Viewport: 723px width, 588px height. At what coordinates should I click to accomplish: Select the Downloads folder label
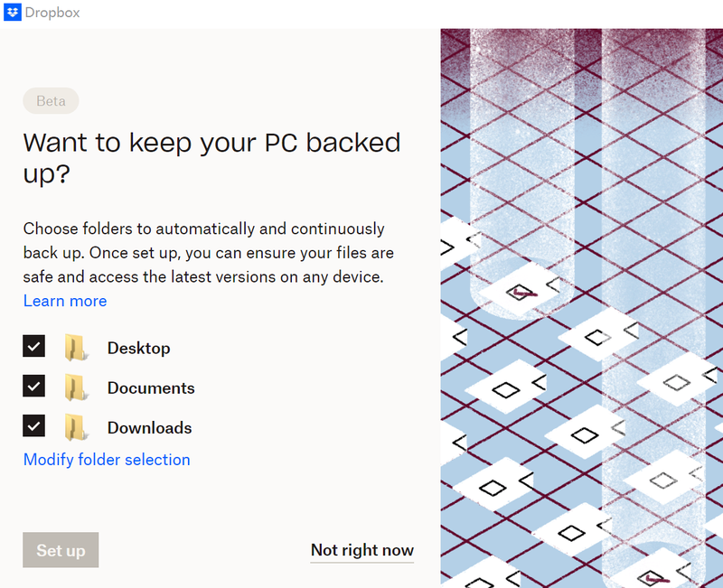[x=149, y=428]
